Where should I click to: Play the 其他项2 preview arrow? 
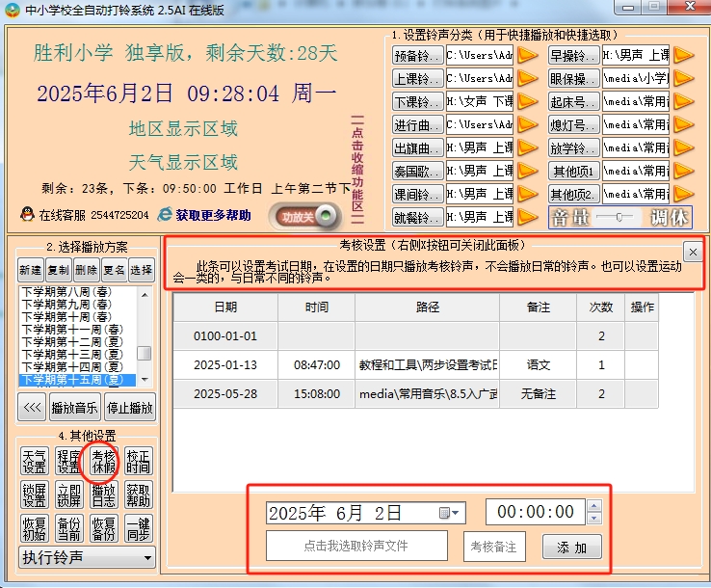[684, 194]
